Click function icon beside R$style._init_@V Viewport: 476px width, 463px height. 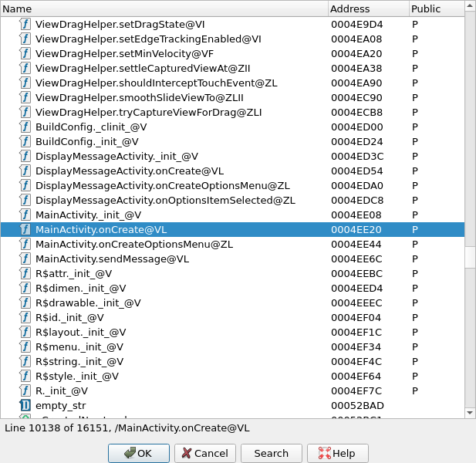[25, 377]
